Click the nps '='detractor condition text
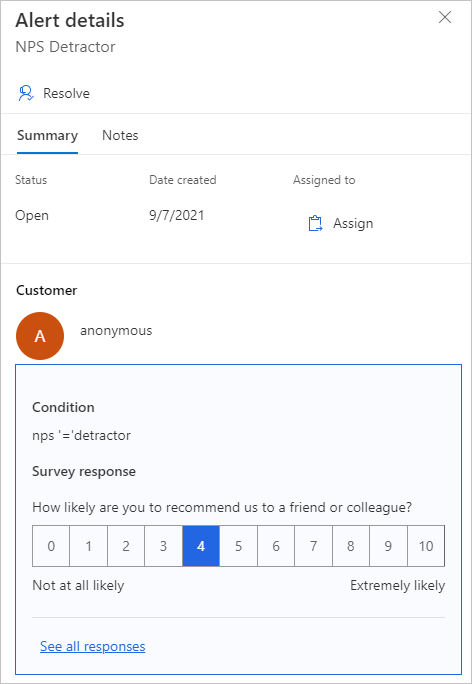The image size is (472, 684). (x=82, y=435)
